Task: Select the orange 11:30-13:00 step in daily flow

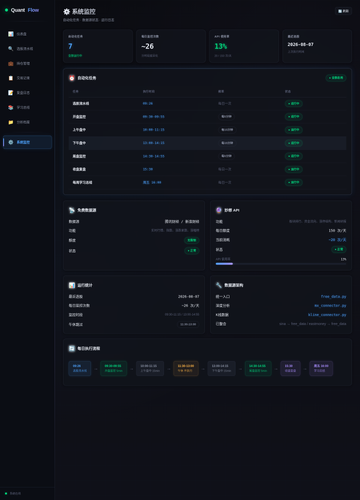Action: click(186, 368)
